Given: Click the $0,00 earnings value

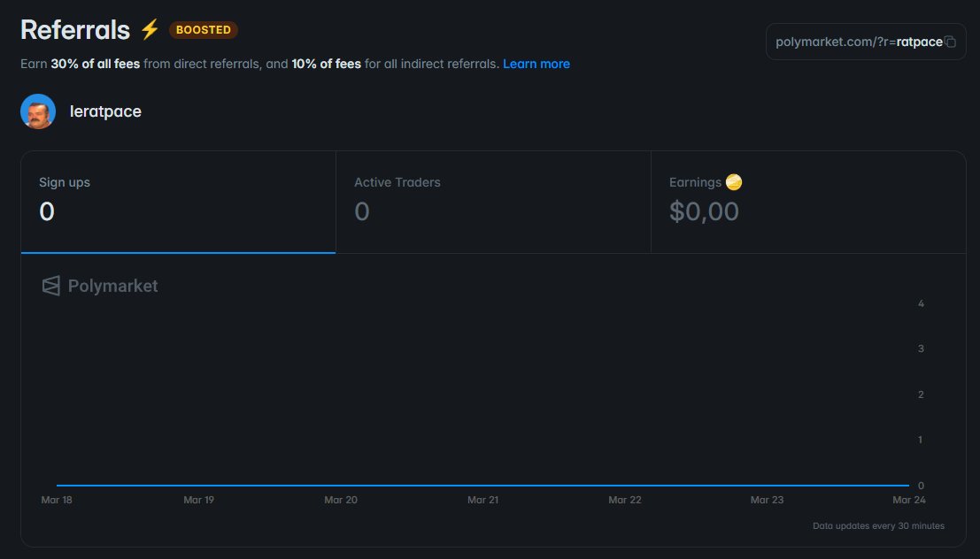Looking at the screenshot, I should point(704,211).
